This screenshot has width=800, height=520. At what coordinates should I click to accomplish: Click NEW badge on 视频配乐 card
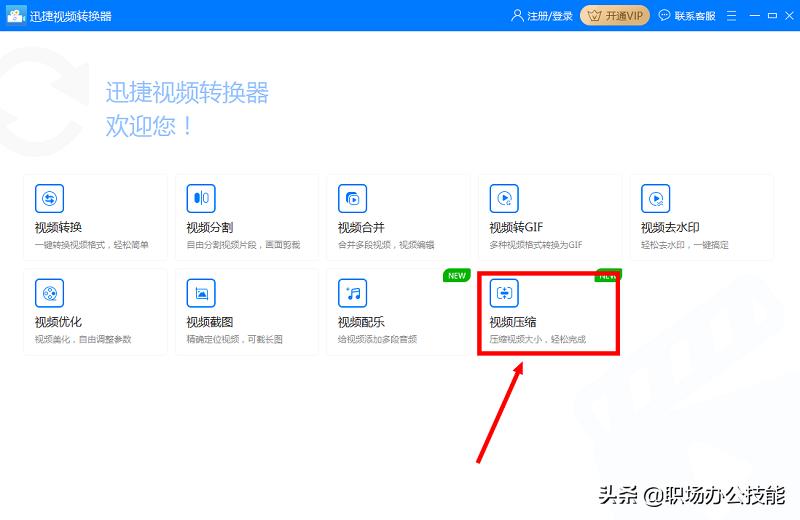click(457, 276)
